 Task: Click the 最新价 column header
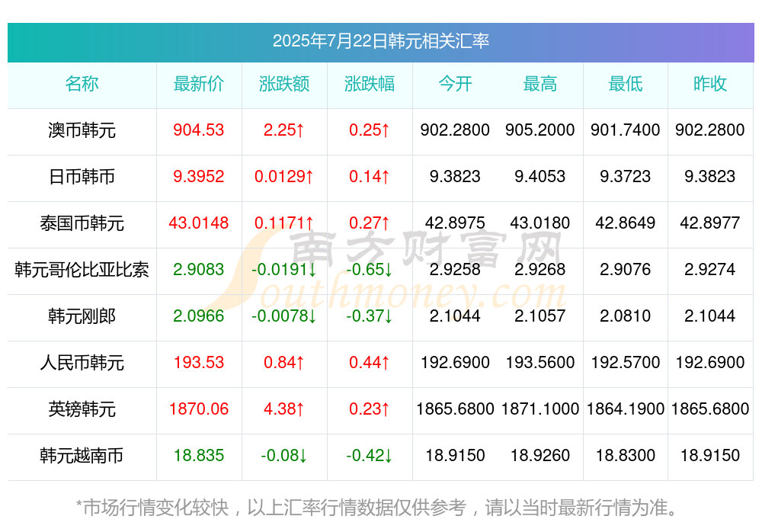[199, 84]
